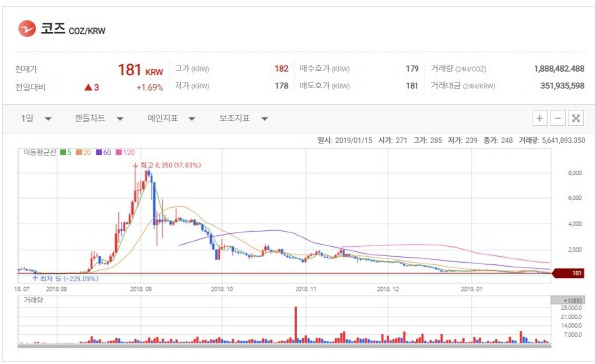Click the 2018. 11 date axis label
This screenshot has height=364, width=595.
coord(306,289)
